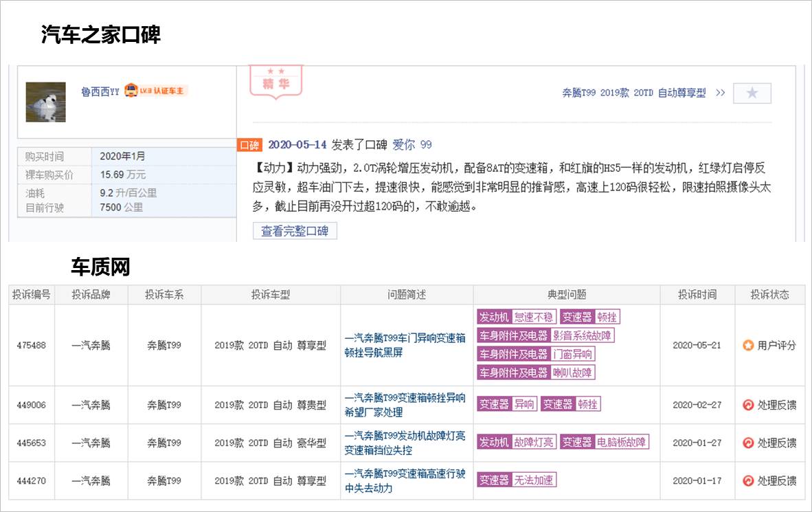Click 查看完整口碑 button

(295, 231)
